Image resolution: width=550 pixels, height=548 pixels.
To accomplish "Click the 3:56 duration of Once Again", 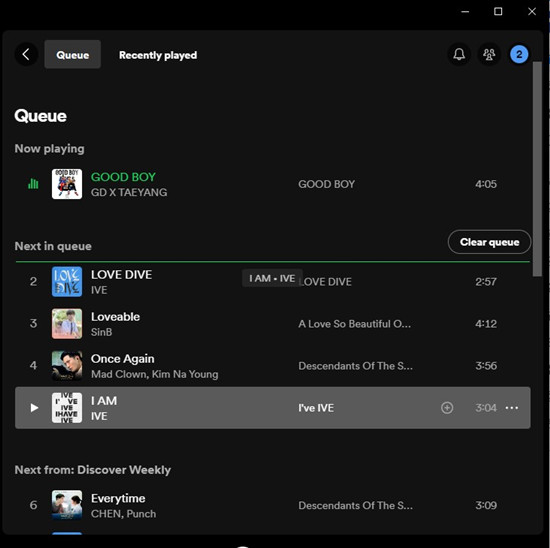I will [486, 366].
